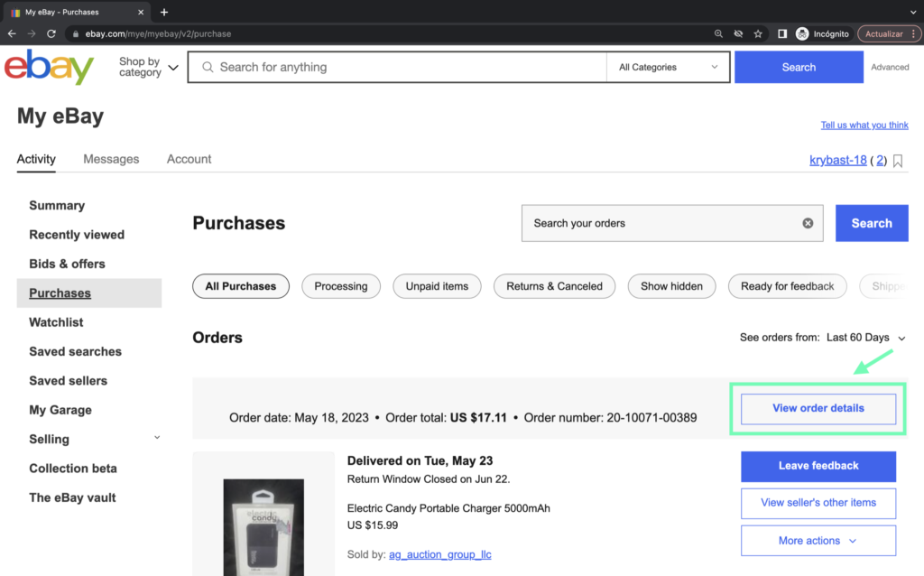Select the Processing filter chip
Image resolution: width=924 pixels, height=576 pixels.
tap(340, 286)
